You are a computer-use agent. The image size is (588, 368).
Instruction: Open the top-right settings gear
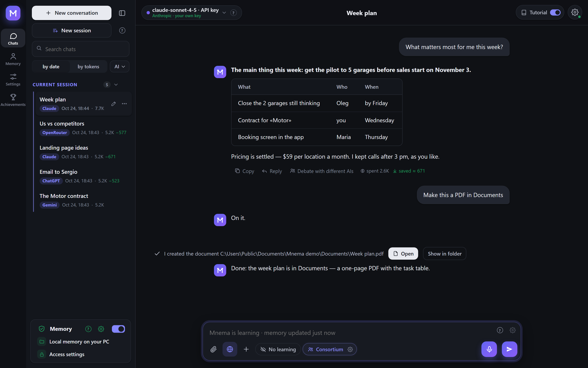tap(575, 12)
